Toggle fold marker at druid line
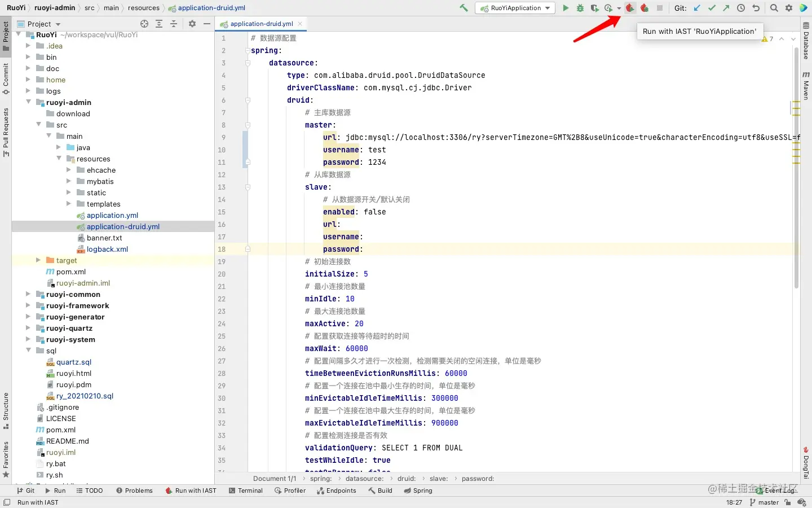Image resolution: width=812 pixels, height=508 pixels. (248, 100)
